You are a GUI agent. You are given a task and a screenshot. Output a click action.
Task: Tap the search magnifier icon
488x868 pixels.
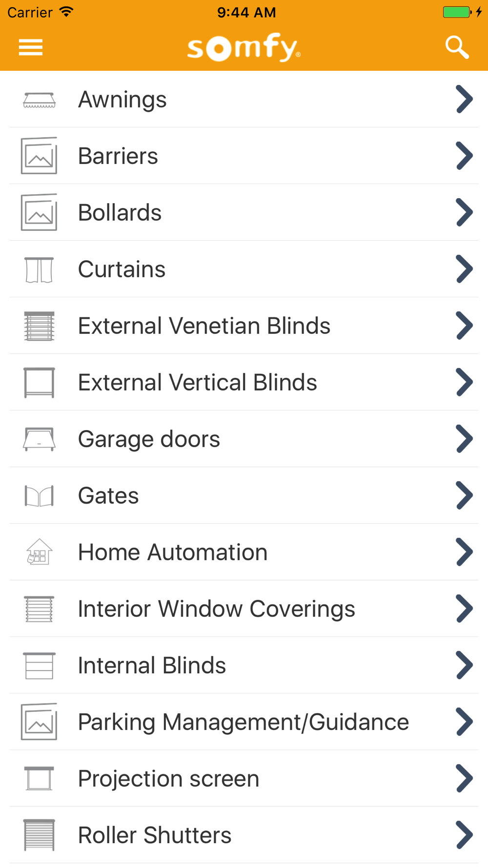pyautogui.click(x=457, y=47)
